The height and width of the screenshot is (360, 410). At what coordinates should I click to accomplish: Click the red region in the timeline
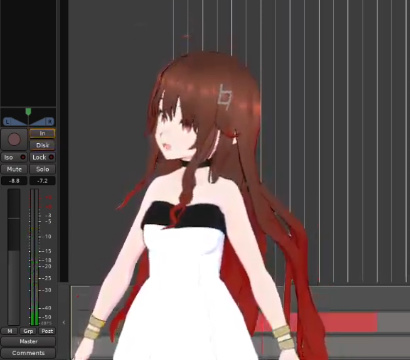[317, 322]
